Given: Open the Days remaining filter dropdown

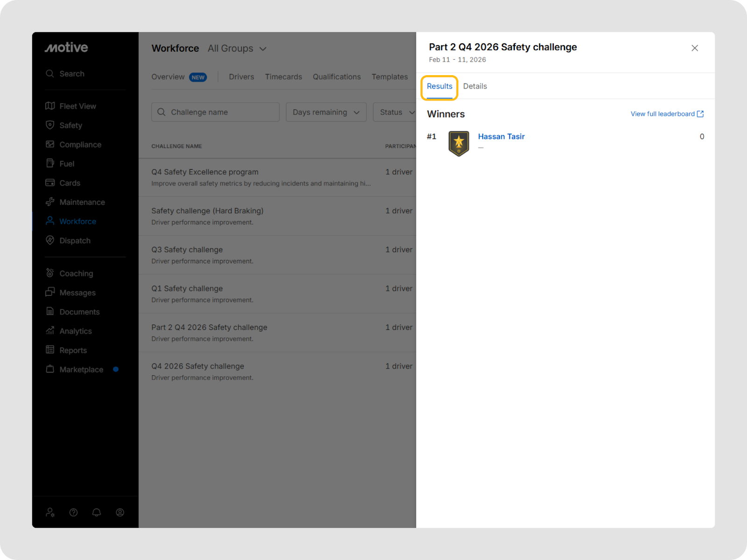Looking at the screenshot, I should 326,112.
